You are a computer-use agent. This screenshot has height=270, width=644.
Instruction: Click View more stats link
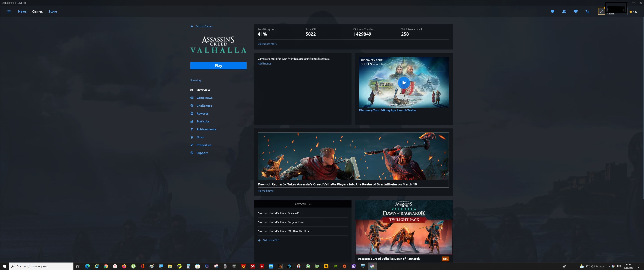pyautogui.click(x=267, y=44)
